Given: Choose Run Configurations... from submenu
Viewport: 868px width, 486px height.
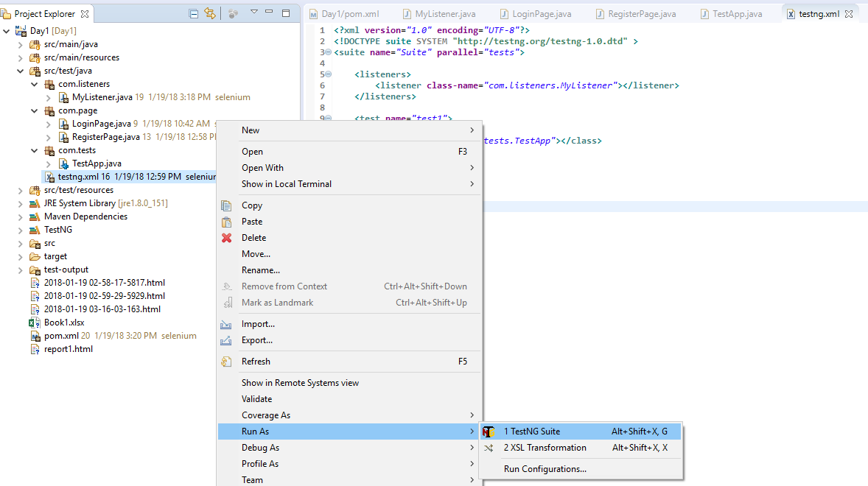Looking at the screenshot, I should 545,469.
